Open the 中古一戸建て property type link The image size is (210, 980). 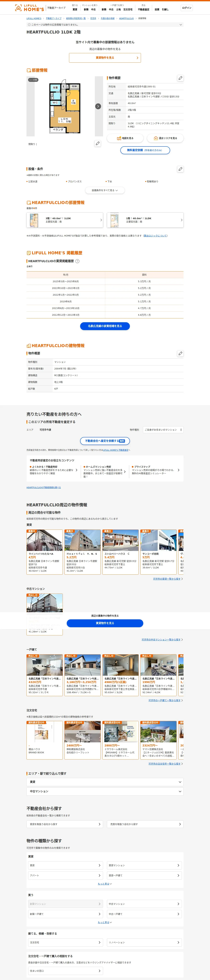point(144,914)
